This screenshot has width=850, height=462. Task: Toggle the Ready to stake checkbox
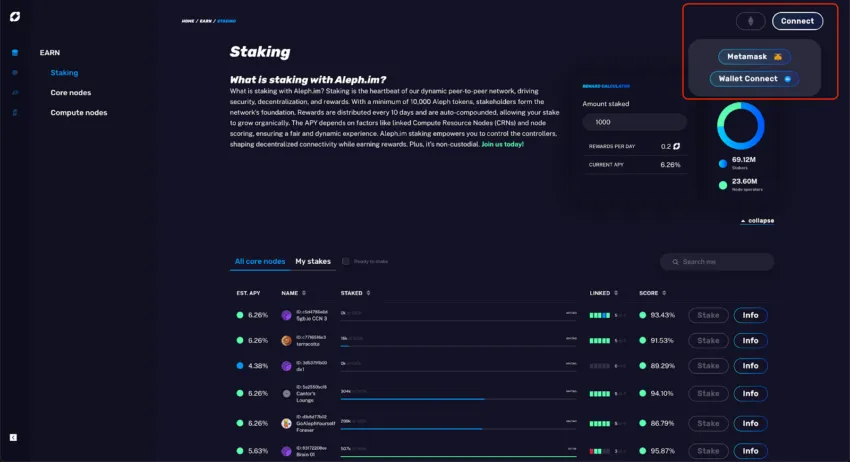pos(345,261)
